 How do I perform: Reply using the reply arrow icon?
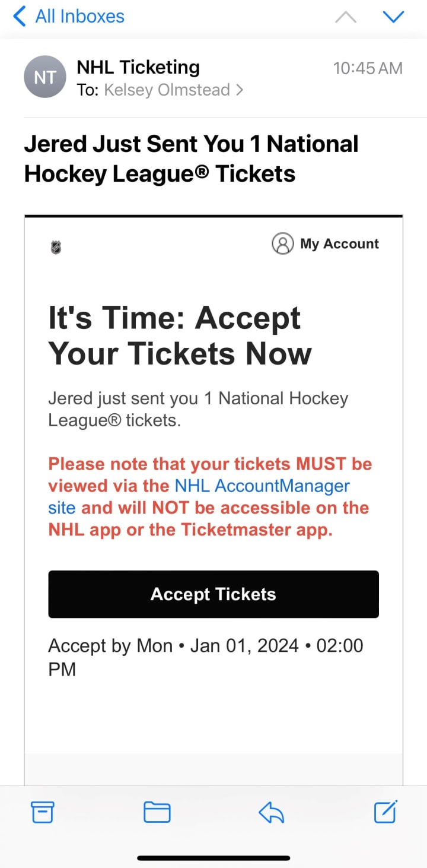tap(272, 812)
